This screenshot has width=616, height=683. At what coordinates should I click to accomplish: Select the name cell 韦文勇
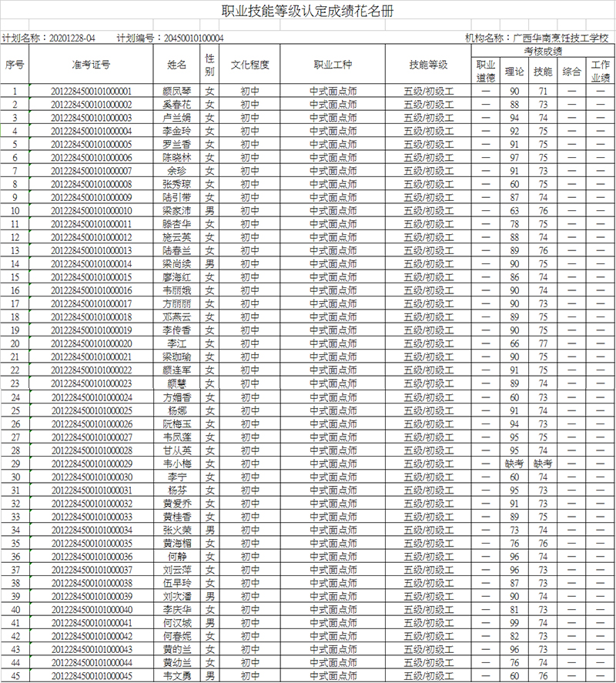coord(177,676)
